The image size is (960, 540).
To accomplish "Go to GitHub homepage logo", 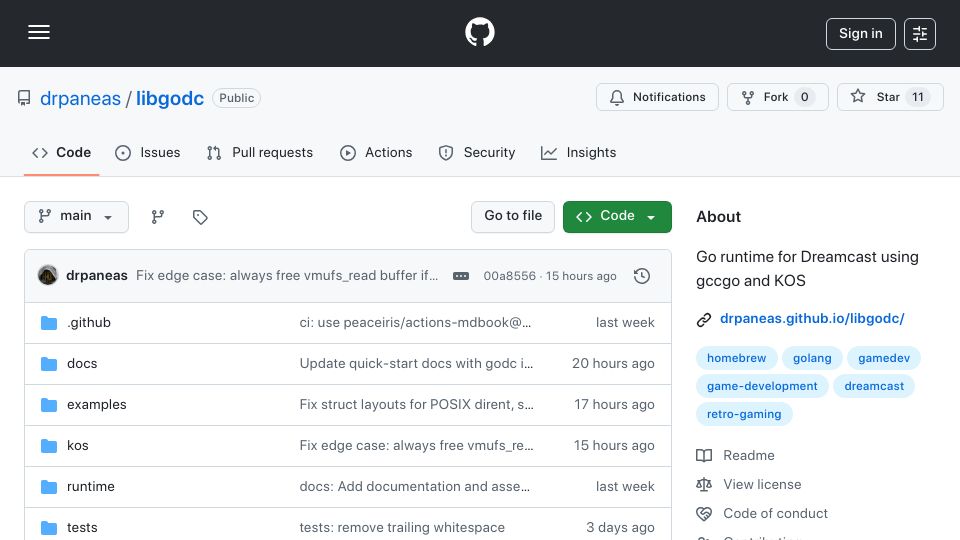I will pyautogui.click(x=479, y=32).
